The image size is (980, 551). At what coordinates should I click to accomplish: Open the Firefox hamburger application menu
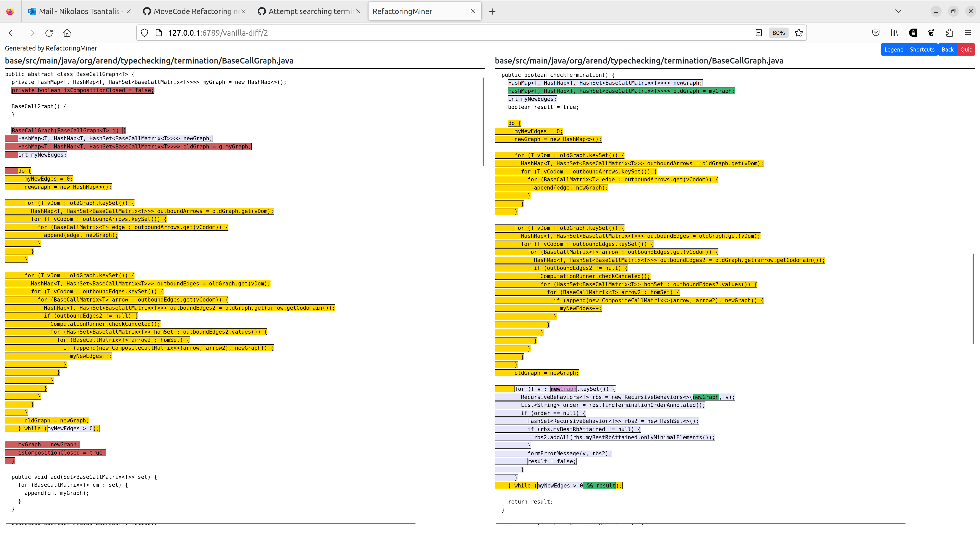point(968,33)
